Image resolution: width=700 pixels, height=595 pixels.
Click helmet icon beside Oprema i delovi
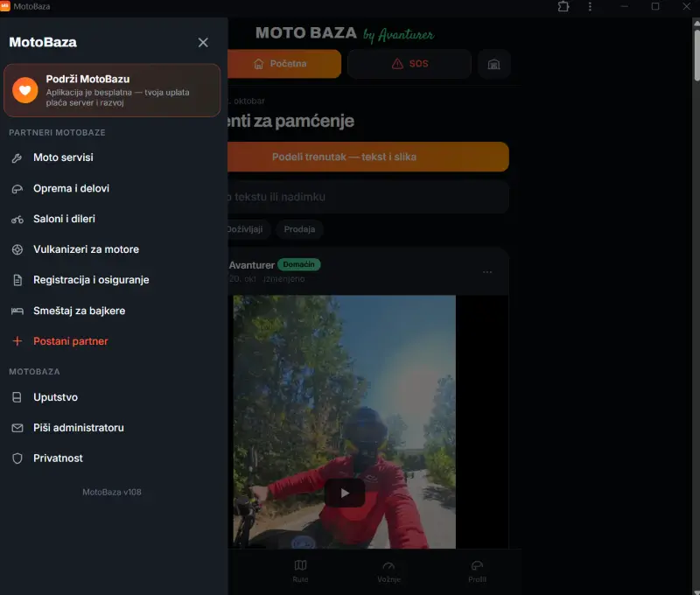tap(17, 189)
